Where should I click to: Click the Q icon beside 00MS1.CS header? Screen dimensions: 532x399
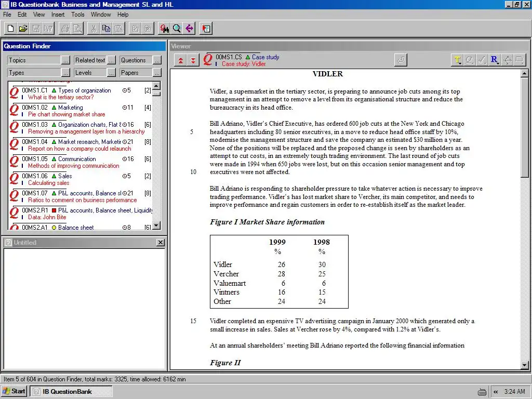pos(208,60)
